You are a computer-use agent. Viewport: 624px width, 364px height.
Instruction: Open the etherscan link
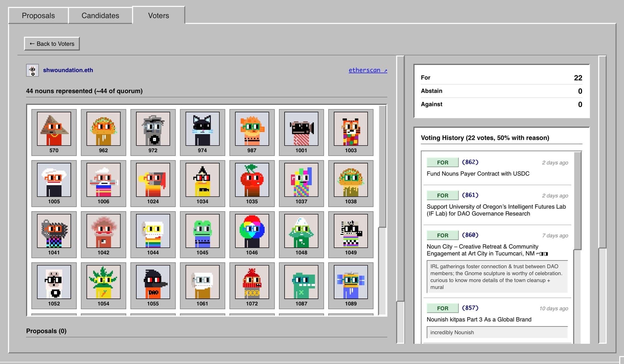click(368, 70)
